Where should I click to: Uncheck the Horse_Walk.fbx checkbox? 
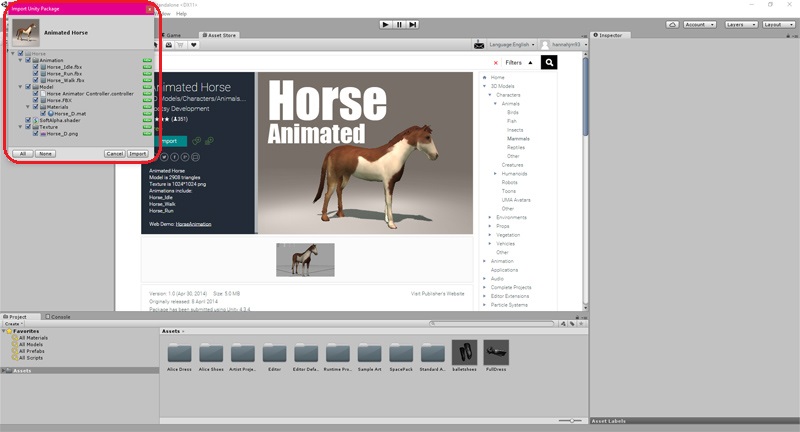[x=36, y=80]
